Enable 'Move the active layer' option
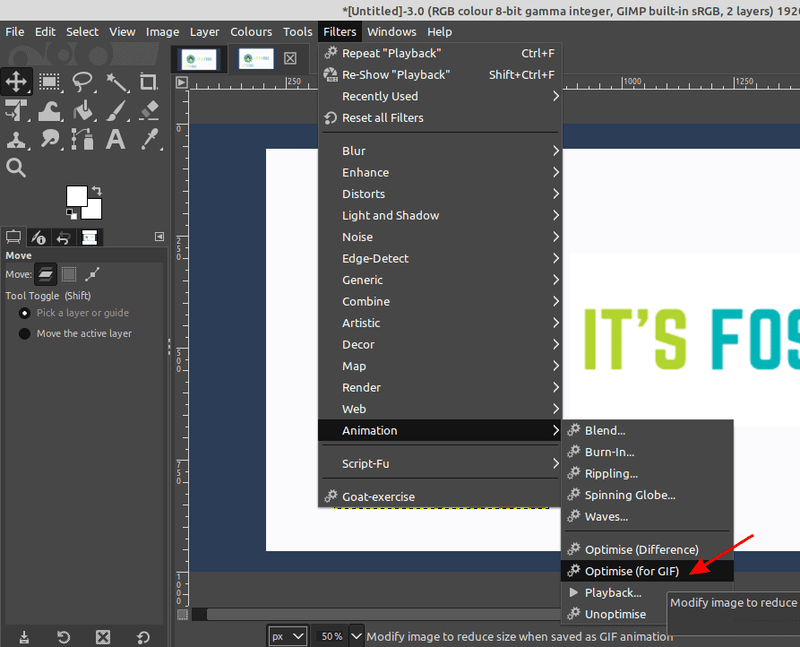Screen dimensions: 800x647 point(25,334)
